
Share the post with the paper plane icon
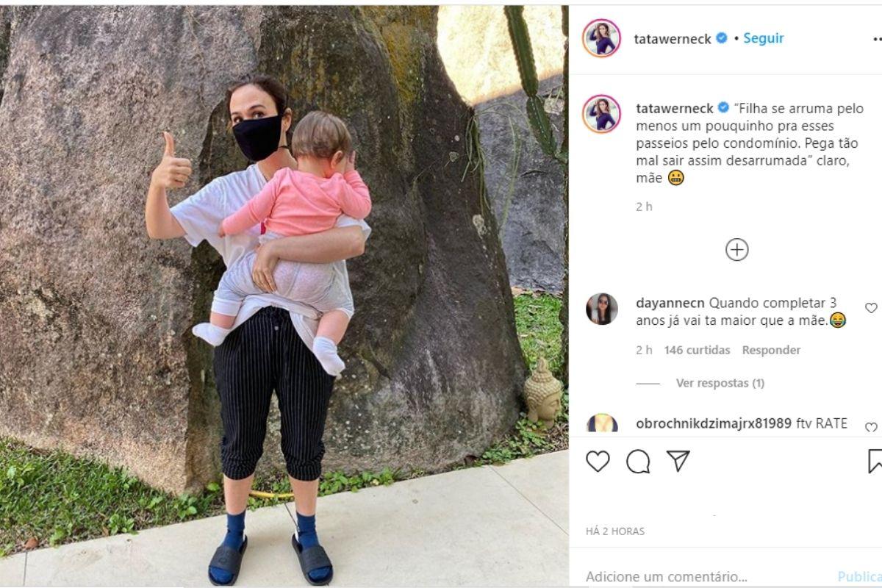coord(678,461)
